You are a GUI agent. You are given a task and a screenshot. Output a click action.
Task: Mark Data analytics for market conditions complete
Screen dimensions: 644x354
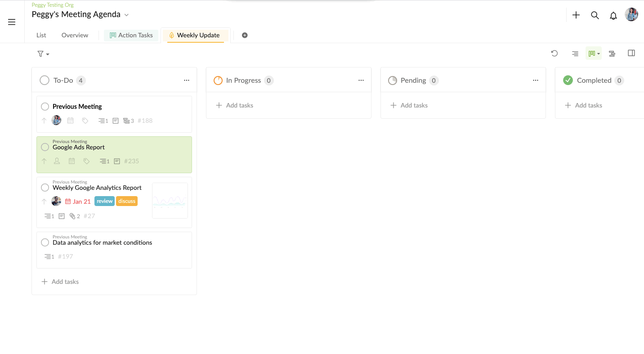pos(45,242)
